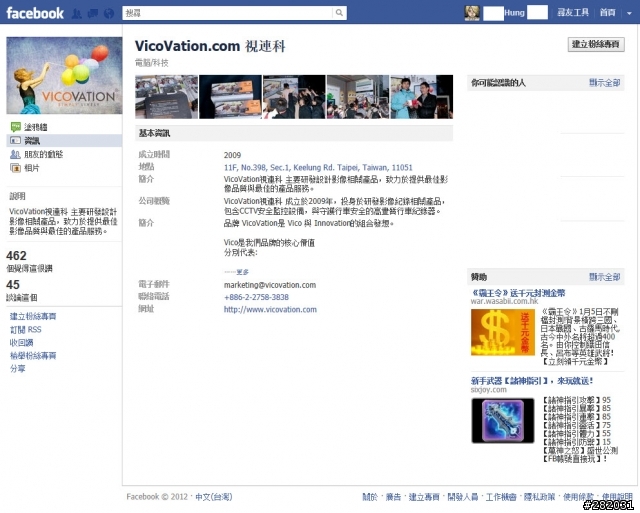The height and width of the screenshot is (513, 640).
Task: Go to 首頁 in the top bar
Action: [x=607, y=13]
